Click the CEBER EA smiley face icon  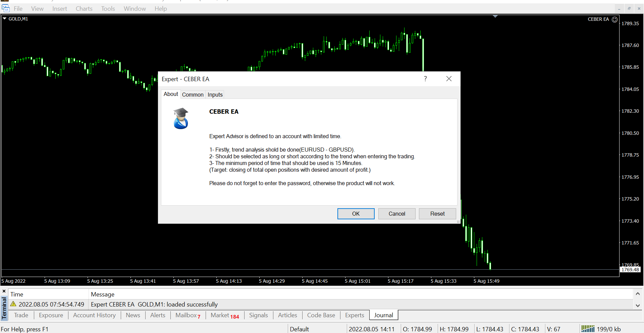pos(614,19)
